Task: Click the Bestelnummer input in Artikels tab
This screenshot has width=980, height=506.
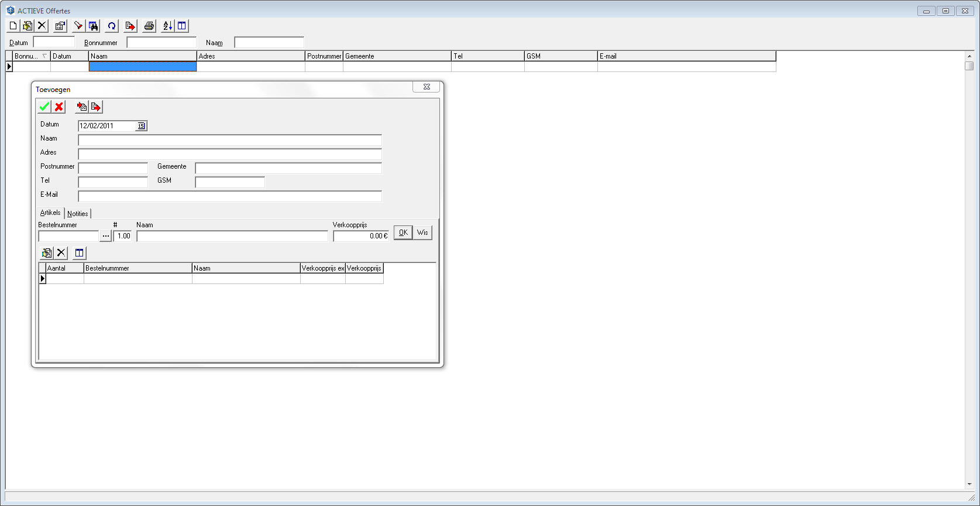Action: click(x=69, y=236)
